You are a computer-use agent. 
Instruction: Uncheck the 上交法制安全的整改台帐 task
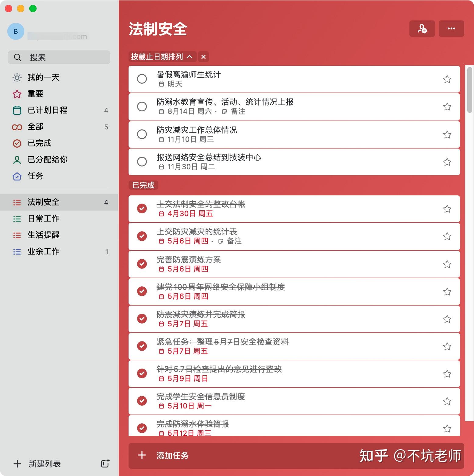point(142,208)
